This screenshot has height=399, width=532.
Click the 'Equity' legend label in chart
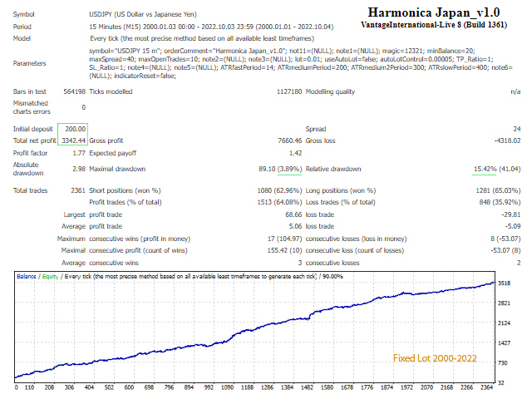click(x=50, y=276)
